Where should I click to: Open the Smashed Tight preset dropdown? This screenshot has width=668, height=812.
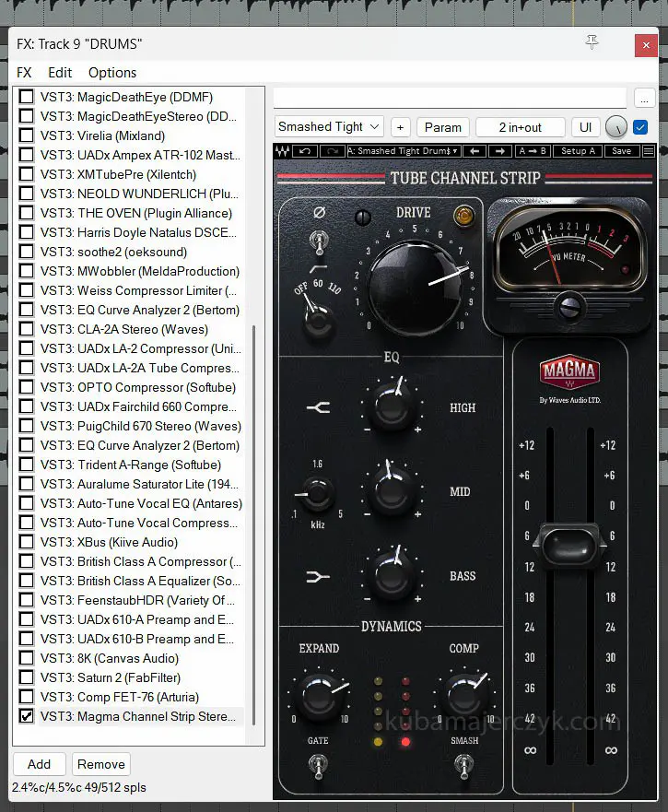(x=329, y=127)
